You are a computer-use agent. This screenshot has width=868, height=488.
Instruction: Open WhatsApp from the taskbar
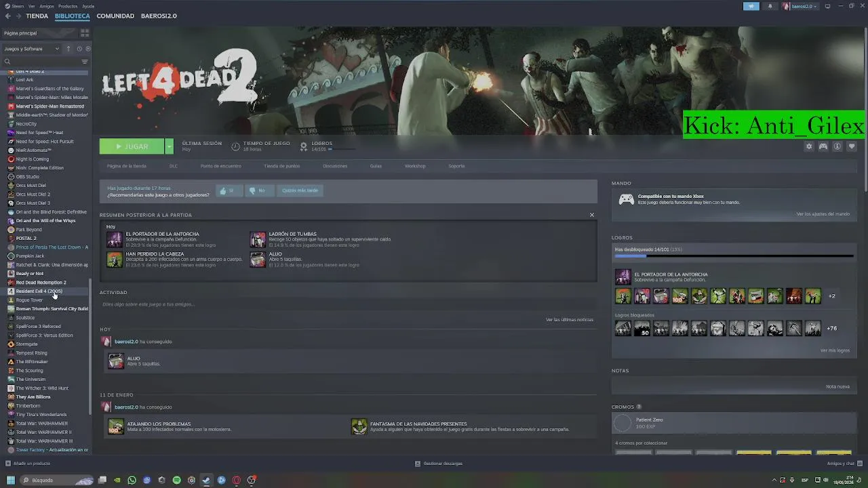132,480
